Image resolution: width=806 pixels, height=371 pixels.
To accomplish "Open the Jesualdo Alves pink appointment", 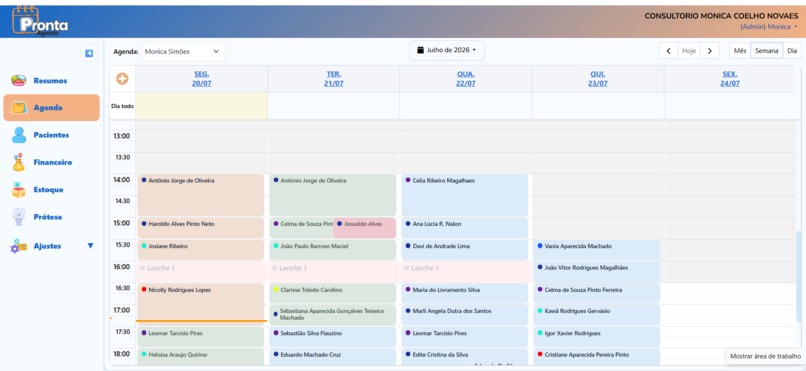I will point(364,228).
